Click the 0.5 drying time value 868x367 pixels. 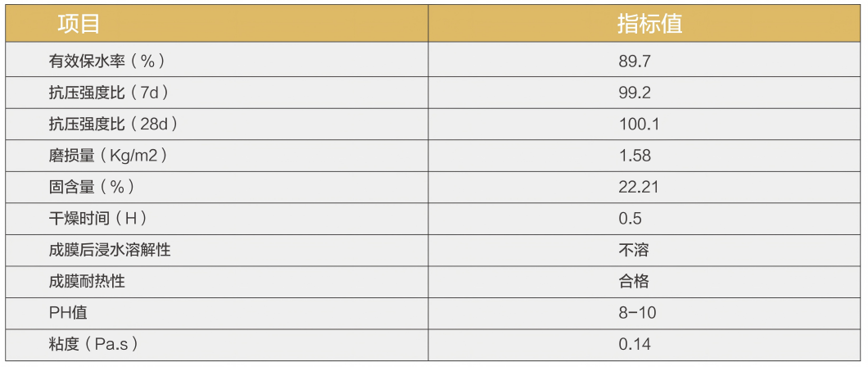click(631, 219)
